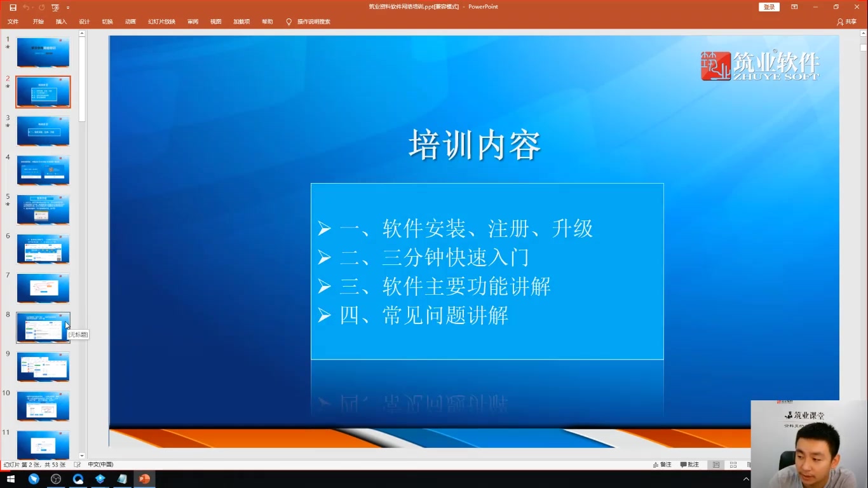Click bullet 四、常见问题讲解
Viewport: 868px width, 488px height.
pyautogui.click(x=424, y=316)
